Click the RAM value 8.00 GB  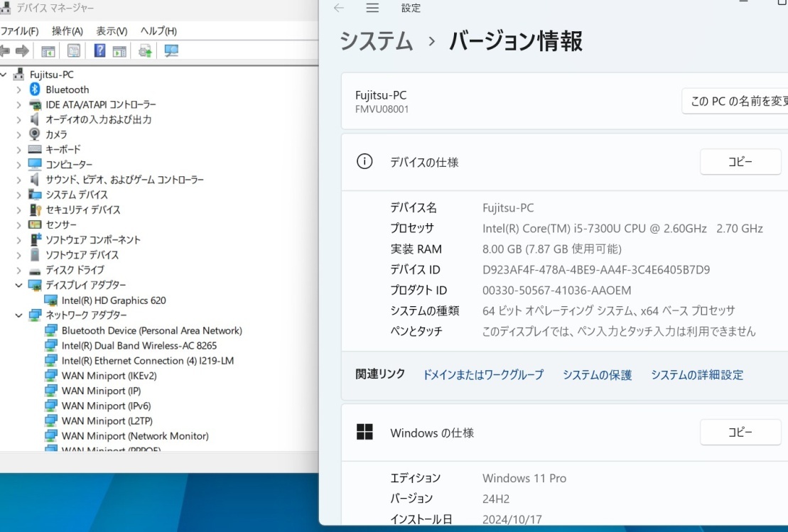[552, 249]
